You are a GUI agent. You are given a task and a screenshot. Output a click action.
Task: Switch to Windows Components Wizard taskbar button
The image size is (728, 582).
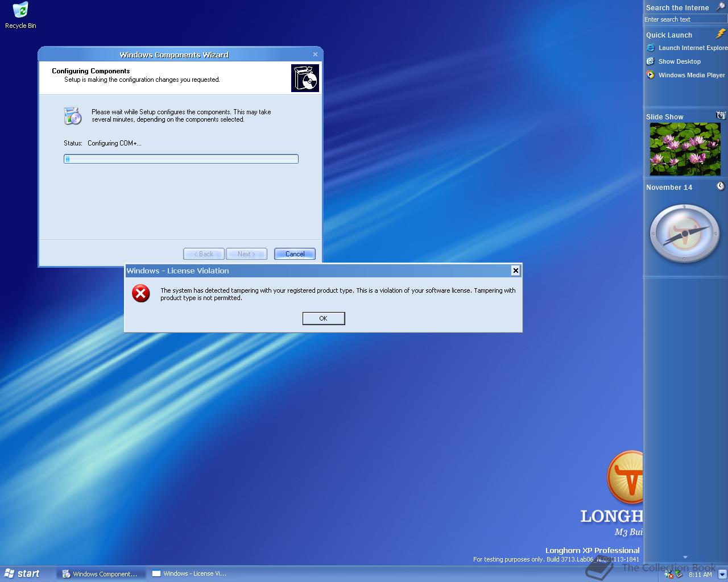(101, 574)
